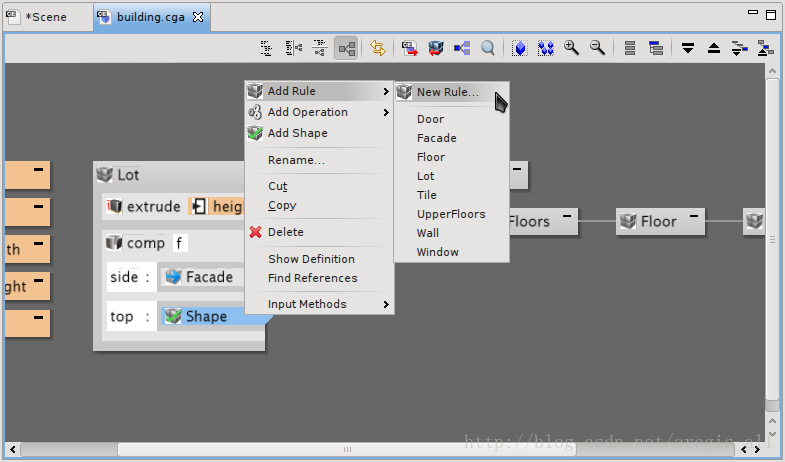Viewport: 785px width, 462px height.
Task: Pick the Window rule from submenu
Action: click(452, 252)
